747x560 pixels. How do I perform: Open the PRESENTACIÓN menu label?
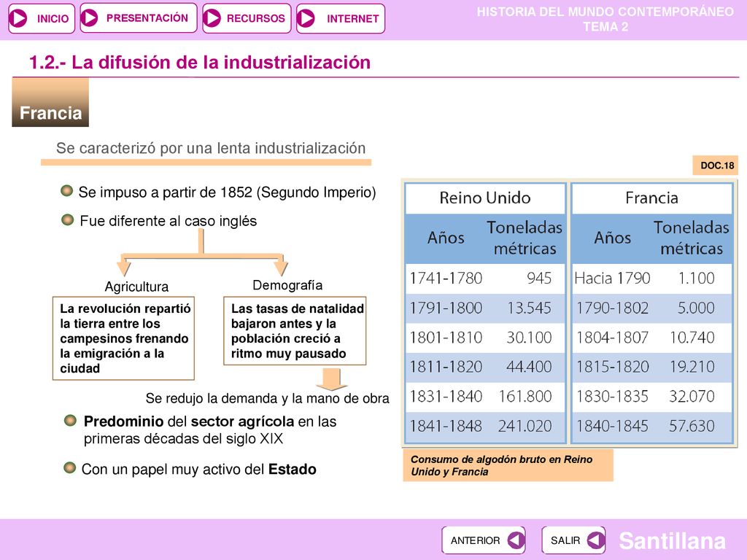tap(147, 18)
